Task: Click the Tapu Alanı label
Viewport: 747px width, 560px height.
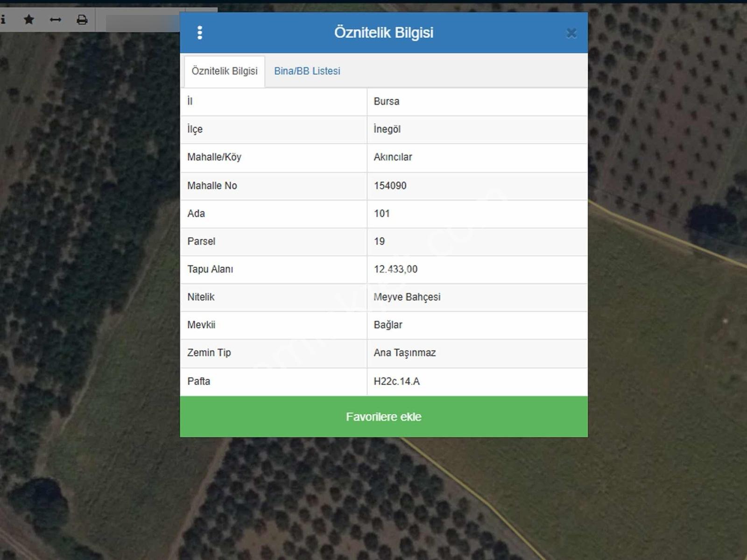Action: [x=210, y=269]
